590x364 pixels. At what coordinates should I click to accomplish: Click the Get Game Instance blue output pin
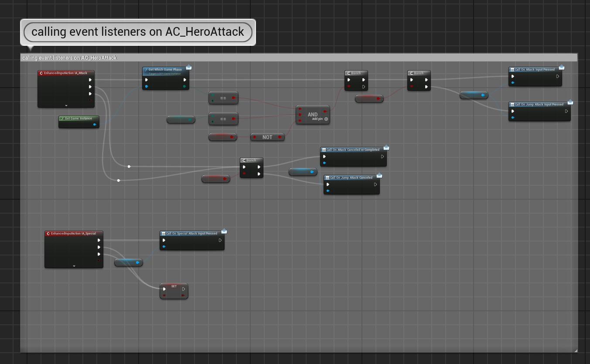[95, 124]
